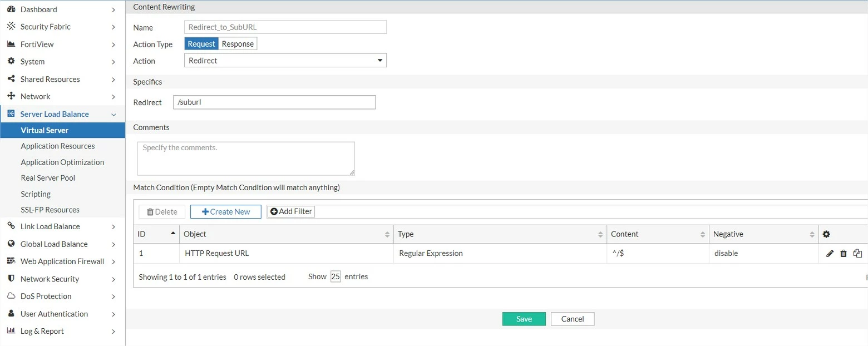Expand the Network Security chevron

click(114, 279)
